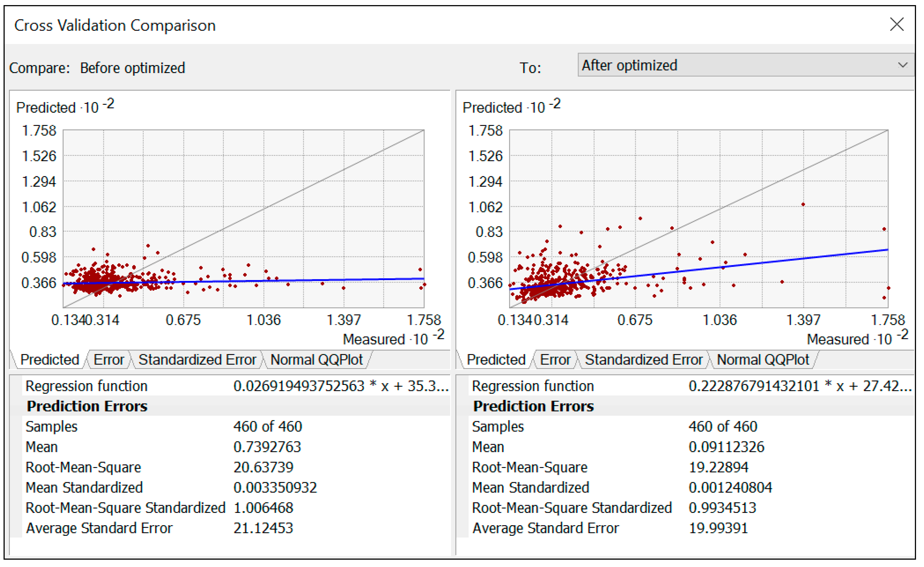Click the left Prediction Errors header
Viewport: 924px width, 567px height.
coord(87,406)
